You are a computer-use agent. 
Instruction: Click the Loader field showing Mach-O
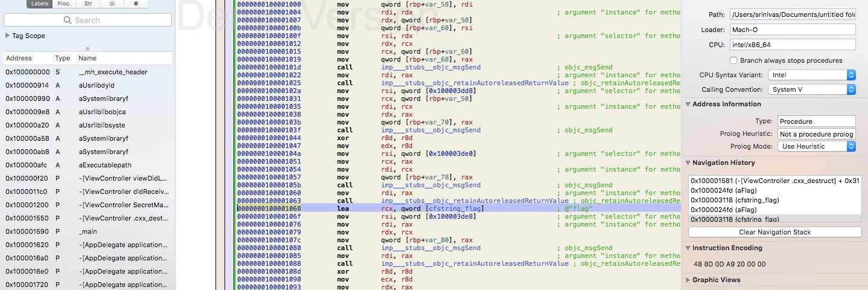click(792, 29)
